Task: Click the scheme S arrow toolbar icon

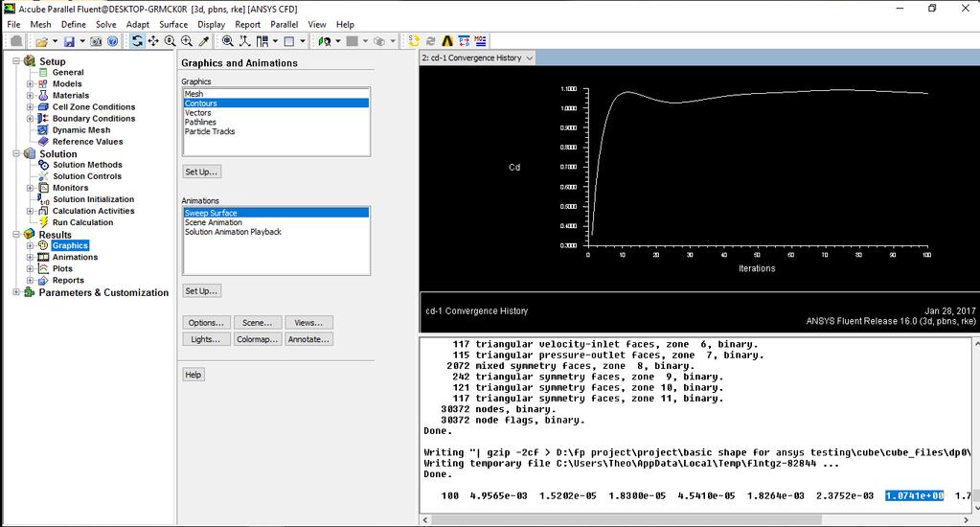Action: (x=414, y=41)
